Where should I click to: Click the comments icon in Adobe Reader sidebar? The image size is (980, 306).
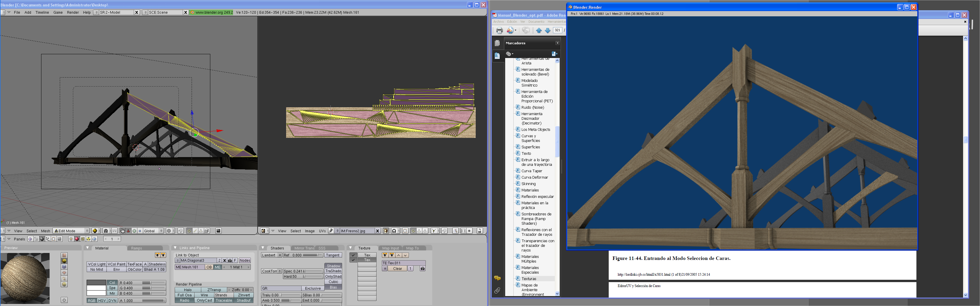(497, 278)
